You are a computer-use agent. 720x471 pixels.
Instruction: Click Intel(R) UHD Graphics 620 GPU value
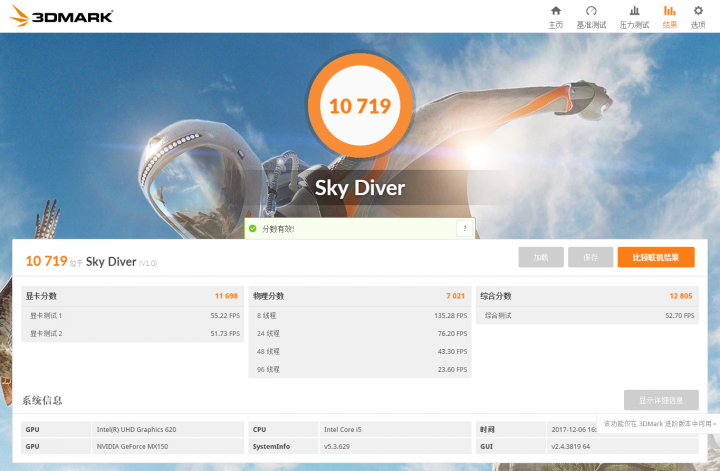coord(136,430)
